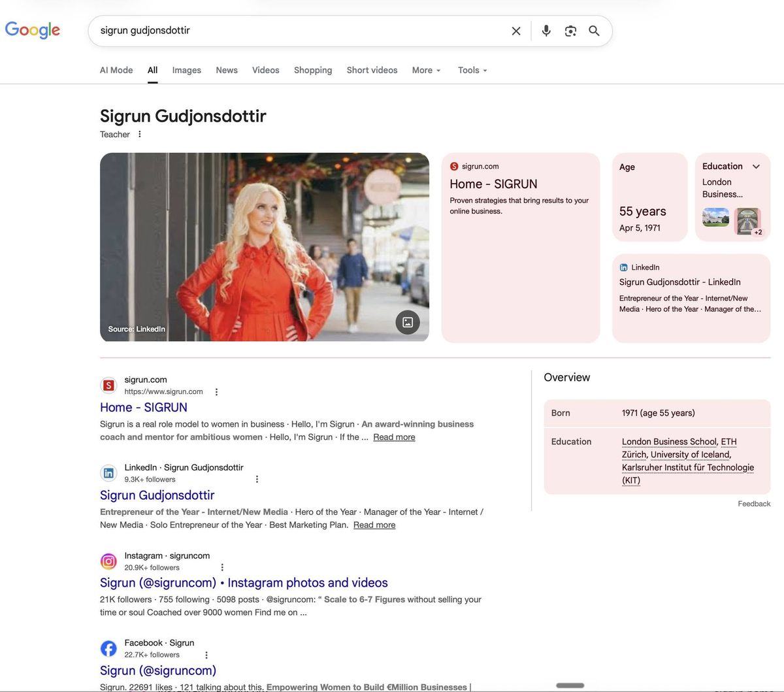The image size is (784, 692).
Task: Open the Age card
Action: 649,197
